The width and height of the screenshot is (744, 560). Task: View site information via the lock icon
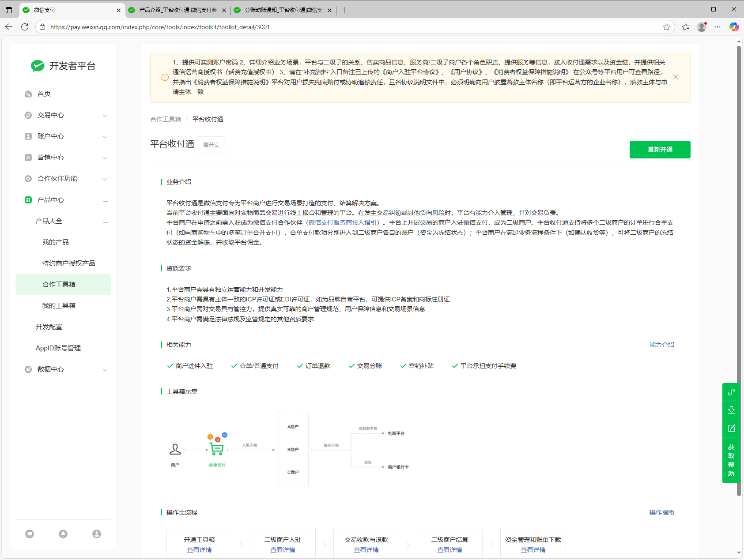pos(42,27)
